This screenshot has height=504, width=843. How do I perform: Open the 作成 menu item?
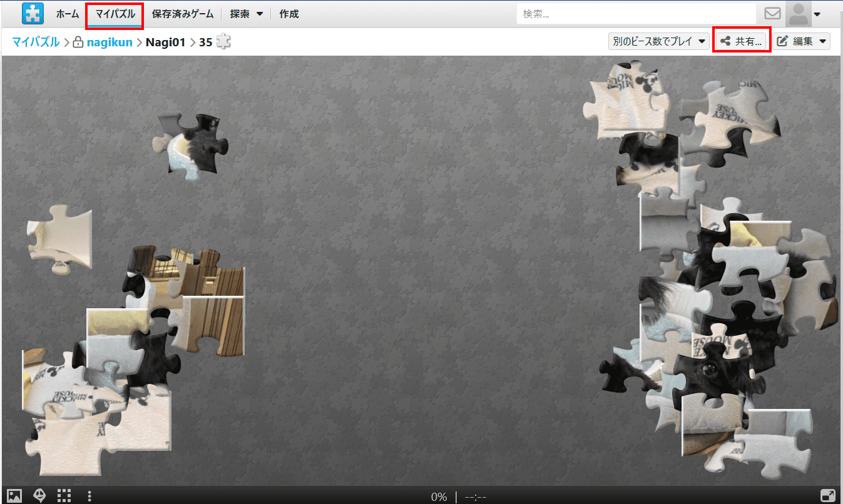pos(289,14)
